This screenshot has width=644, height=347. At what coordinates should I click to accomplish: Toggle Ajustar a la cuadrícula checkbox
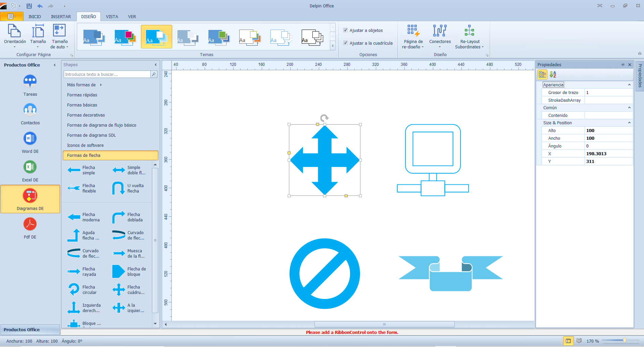click(x=345, y=43)
